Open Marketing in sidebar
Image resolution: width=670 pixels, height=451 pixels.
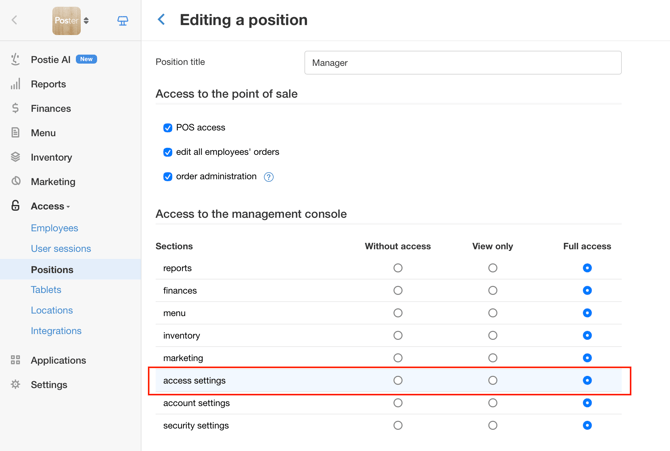(x=53, y=182)
